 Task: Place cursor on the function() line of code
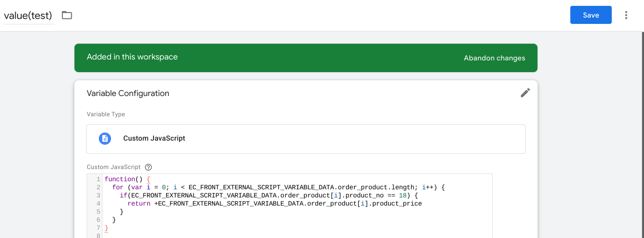tap(127, 179)
